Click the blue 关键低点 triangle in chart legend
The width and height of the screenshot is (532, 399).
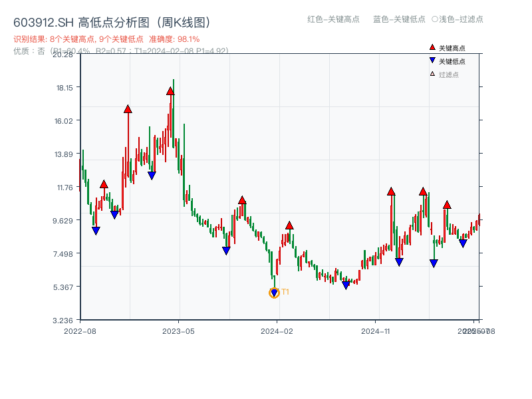click(x=432, y=61)
